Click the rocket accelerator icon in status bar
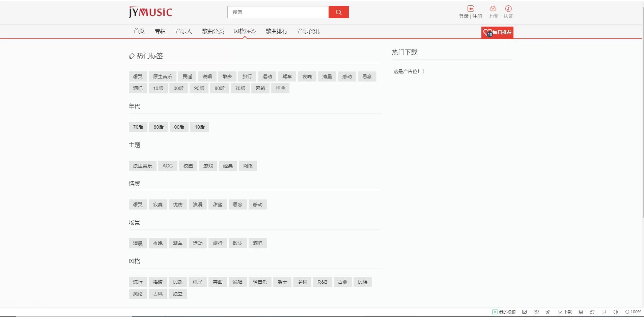Image resolution: width=644 pixels, height=317 pixels. coord(548,312)
